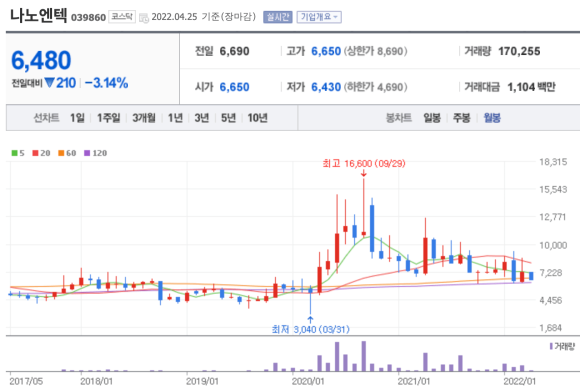Switch to 주봉 candle chart
The height and width of the screenshot is (392, 580).
click(462, 118)
